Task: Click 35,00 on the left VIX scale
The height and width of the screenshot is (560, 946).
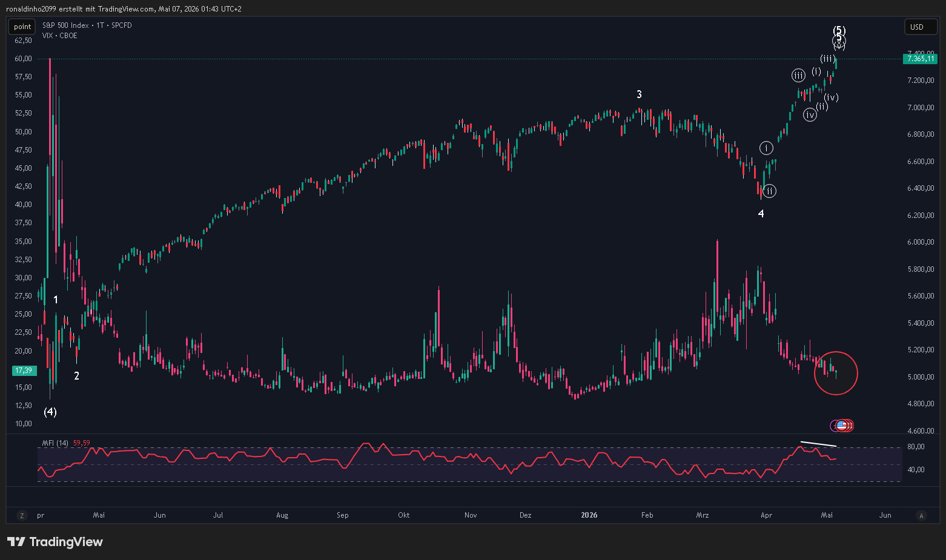Action: pos(24,242)
